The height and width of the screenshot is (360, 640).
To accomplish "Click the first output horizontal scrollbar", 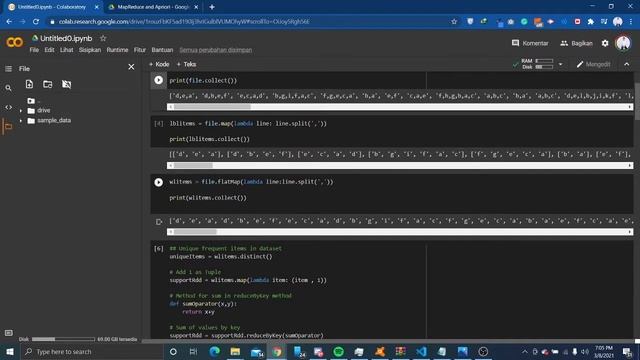I will 400,107.
